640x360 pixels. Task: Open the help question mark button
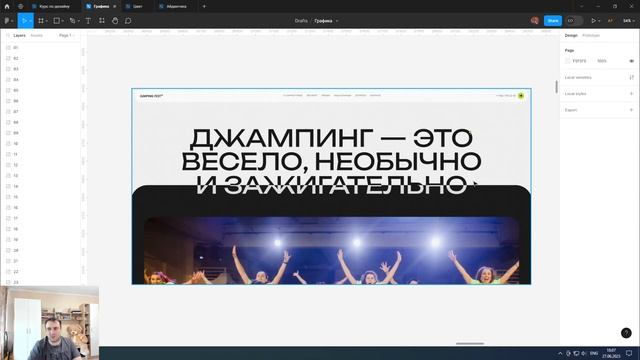pos(626,333)
